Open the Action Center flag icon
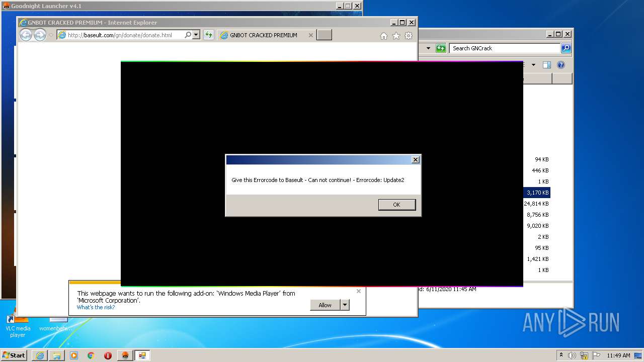644x362 pixels. [596, 355]
